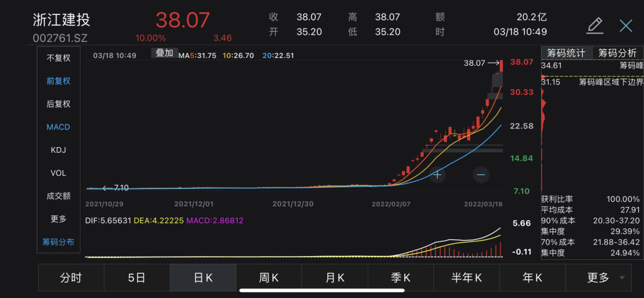Zoom out chart with minus icon

(481, 175)
